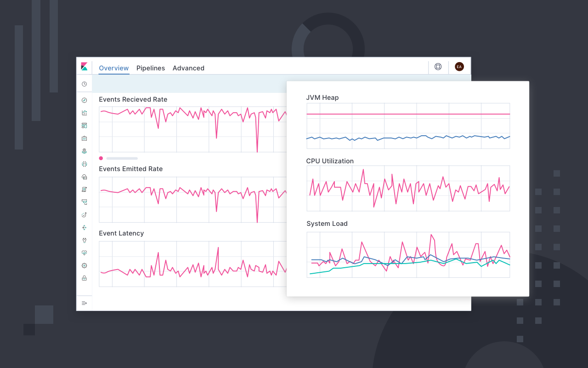This screenshot has height=368, width=588.
Task: Click the grey legend label bar beside pink dot
Action: 122,158
